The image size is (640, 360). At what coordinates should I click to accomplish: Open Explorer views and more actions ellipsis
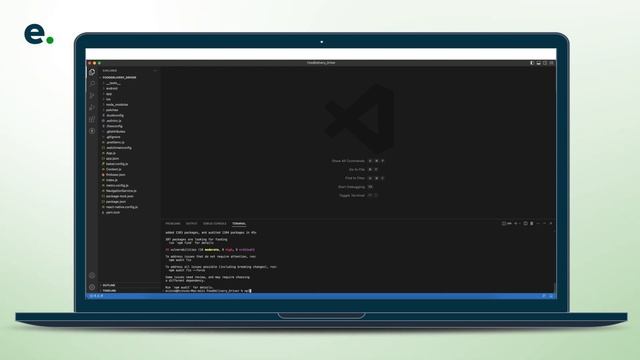[x=155, y=71]
